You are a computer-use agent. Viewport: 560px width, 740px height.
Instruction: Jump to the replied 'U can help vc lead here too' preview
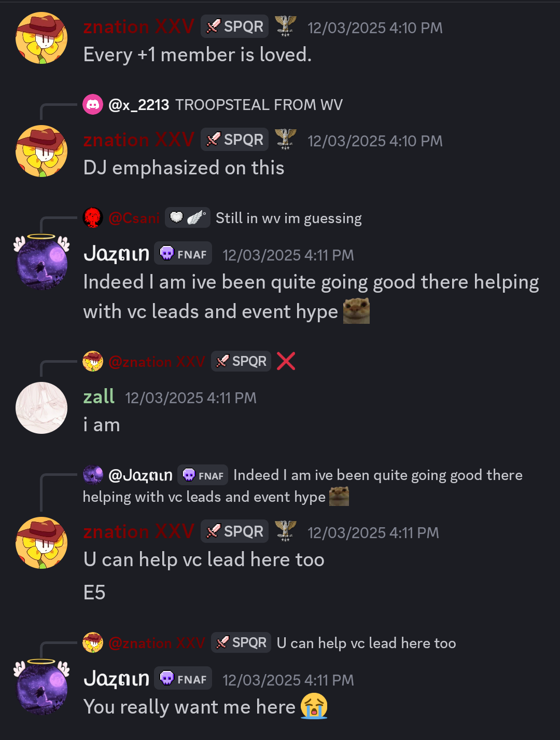coord(367,643)
